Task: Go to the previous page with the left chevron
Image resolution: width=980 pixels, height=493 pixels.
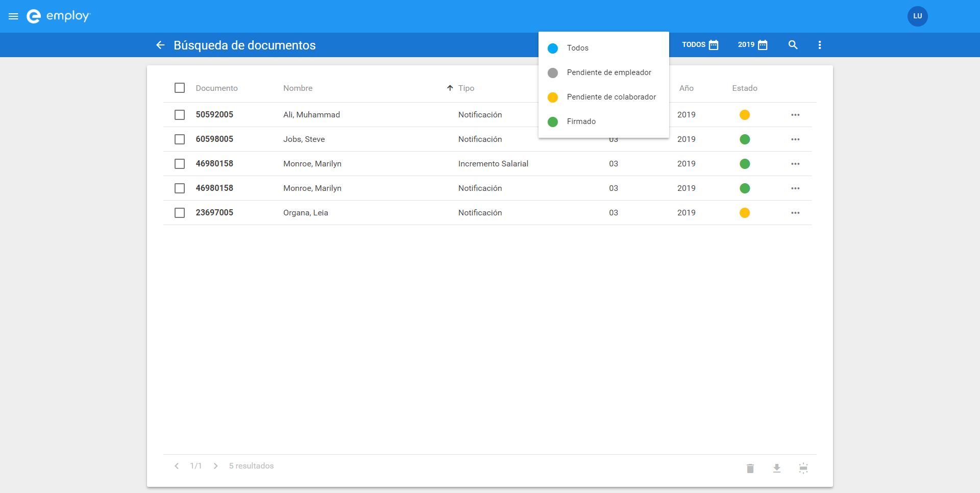Action: coord(177,466)
